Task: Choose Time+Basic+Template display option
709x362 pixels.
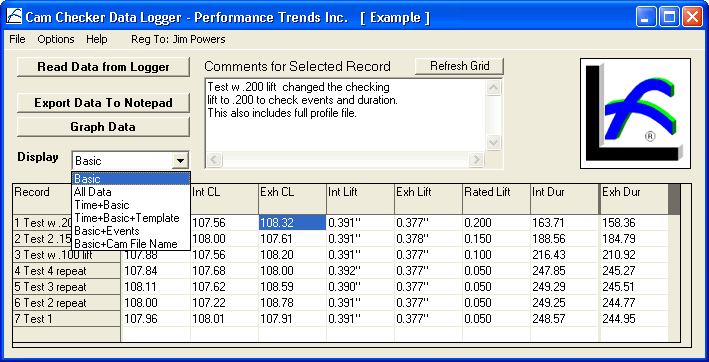Action: point(131,218)
